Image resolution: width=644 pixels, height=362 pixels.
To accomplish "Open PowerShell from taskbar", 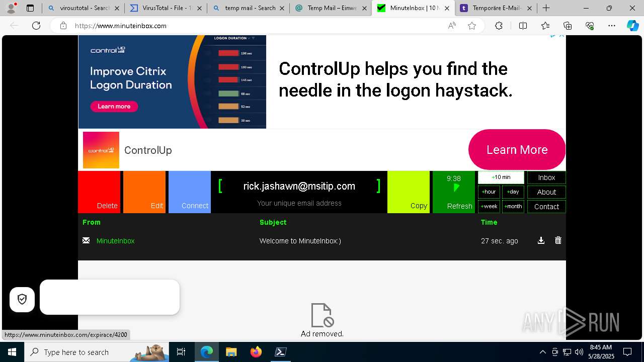I will (x=281, y=352).
